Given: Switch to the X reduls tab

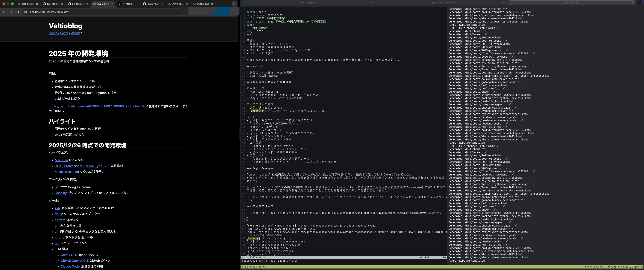Looking at the screenshot, I should [127, 4].
